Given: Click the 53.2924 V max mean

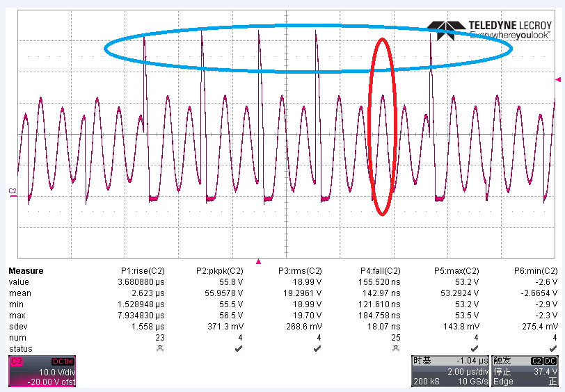Looking at the screenshot, I should click(460, 293).
